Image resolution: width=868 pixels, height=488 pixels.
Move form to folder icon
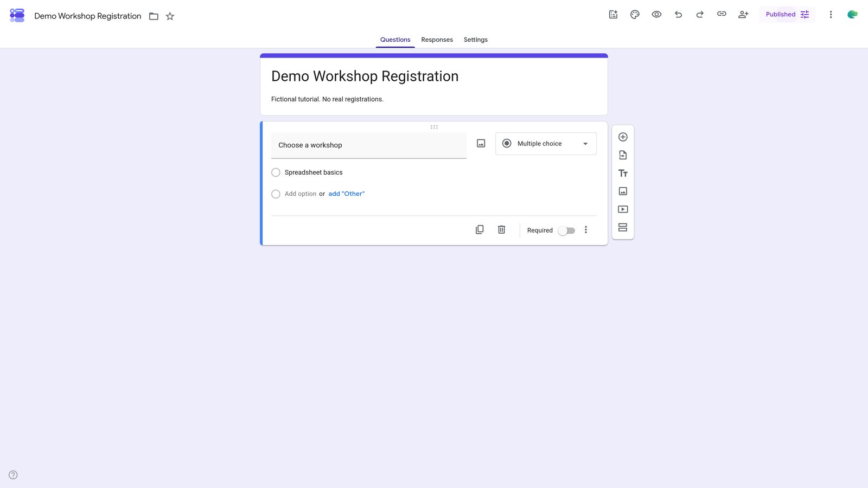154,16
